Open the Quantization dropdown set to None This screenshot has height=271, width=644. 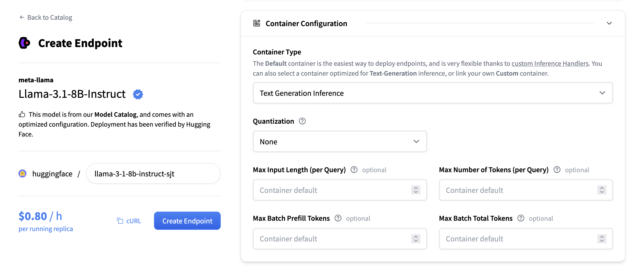tap(340, 141)
